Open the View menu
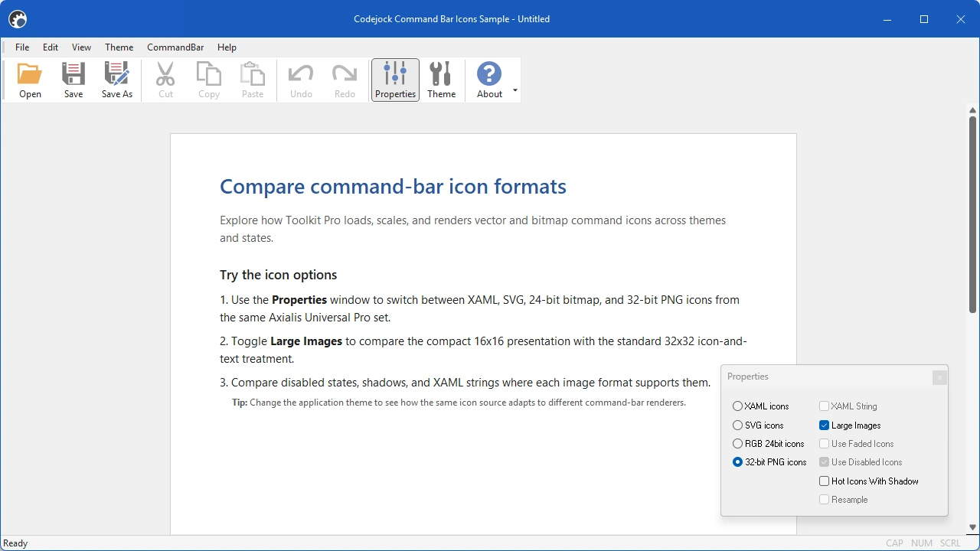Viewport: 980px width, 551px height. click(81, 47)
